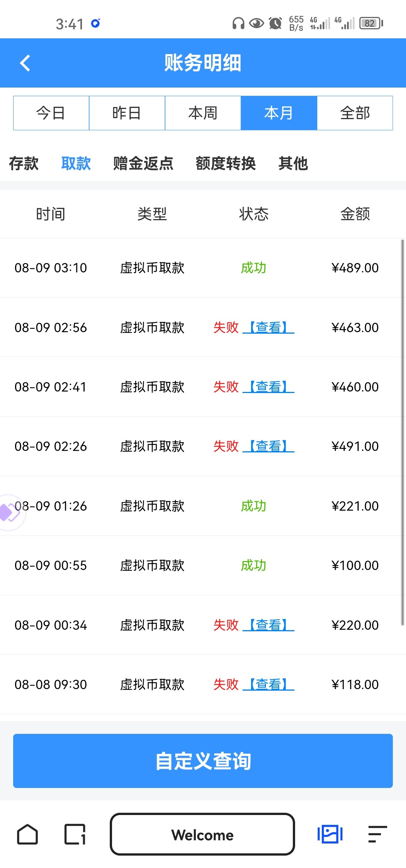The width and height of the screenshot is (406, 868).
Task: Tap the battery indicator in status bar
Action: (x=371, y=23)
